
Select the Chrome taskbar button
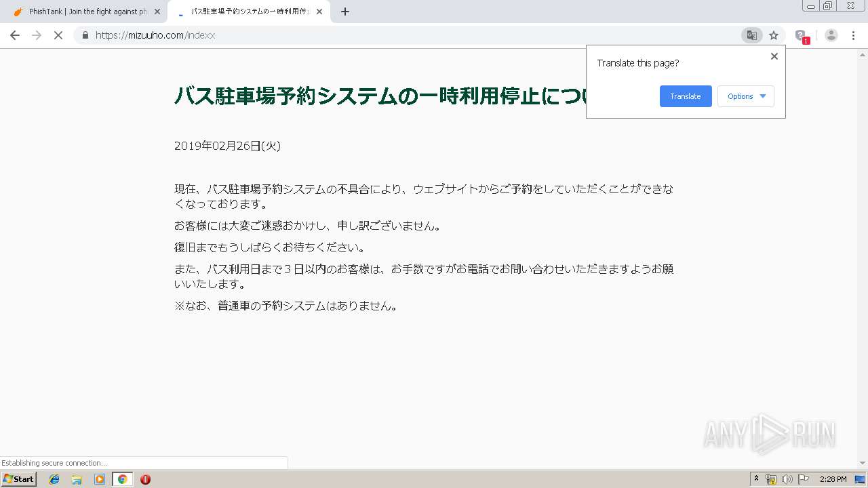(x=122, y=479)
